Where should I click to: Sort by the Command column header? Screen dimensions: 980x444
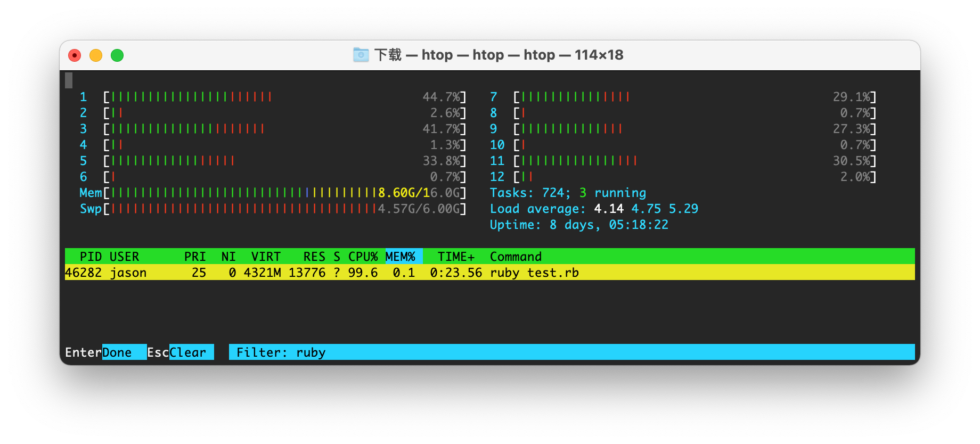coord(516,257)
